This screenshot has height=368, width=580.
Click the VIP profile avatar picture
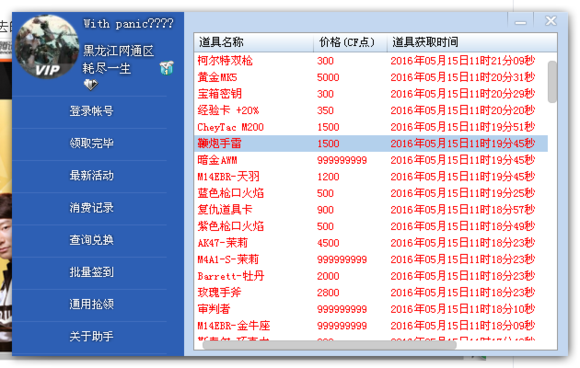tap(47, 47)
